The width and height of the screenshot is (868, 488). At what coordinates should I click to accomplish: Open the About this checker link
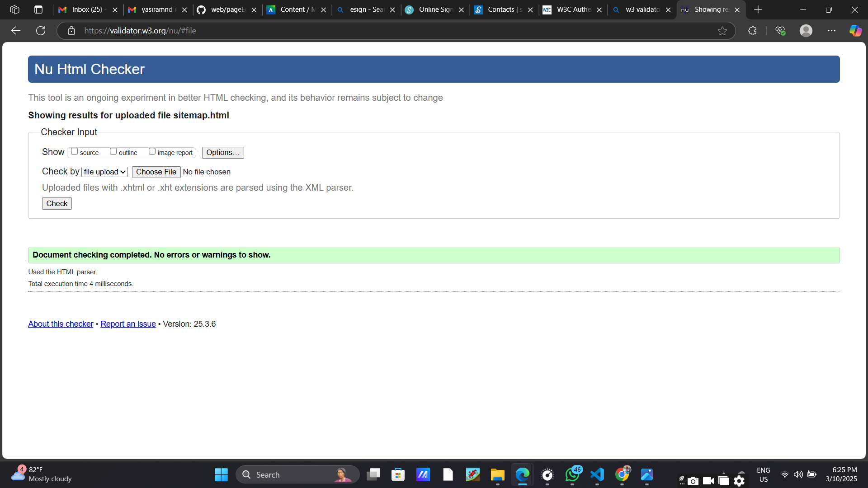[x=61, y=324]
